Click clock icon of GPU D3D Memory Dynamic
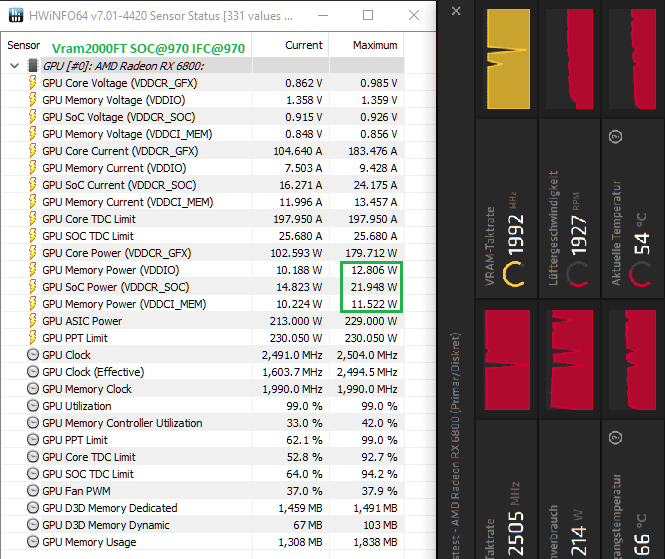This screenshot has height=559, width=665. click(x=33, y=525)
